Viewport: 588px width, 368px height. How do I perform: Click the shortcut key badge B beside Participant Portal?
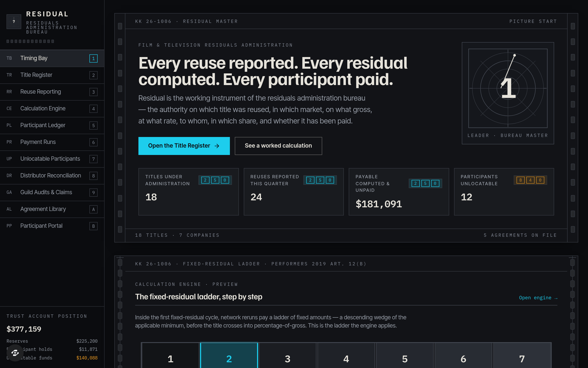point(94,226)
